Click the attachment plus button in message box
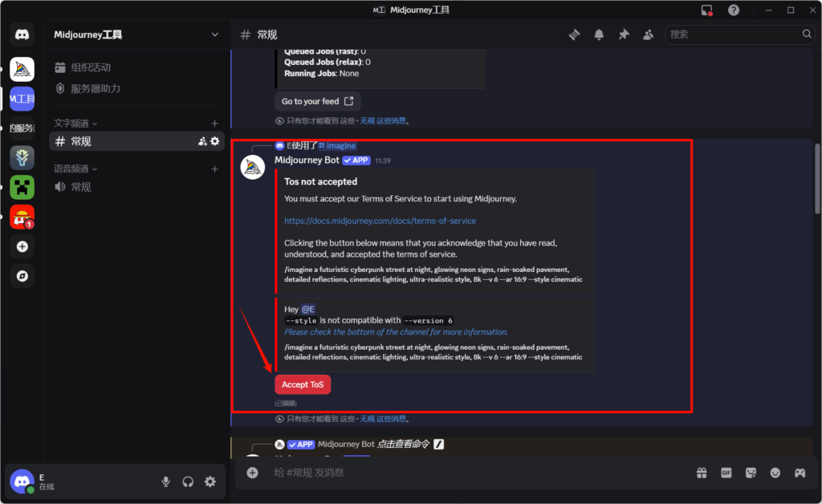 click(252, 473)
